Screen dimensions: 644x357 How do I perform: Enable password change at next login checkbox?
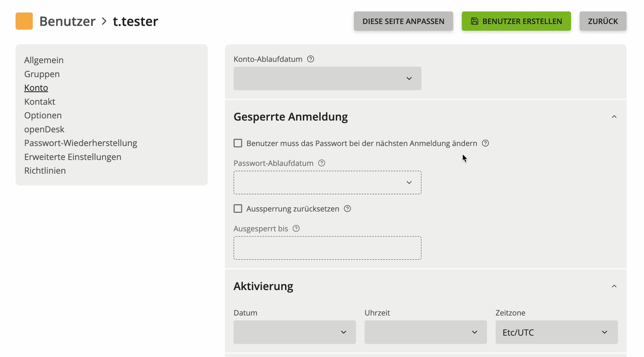[238, 143]
